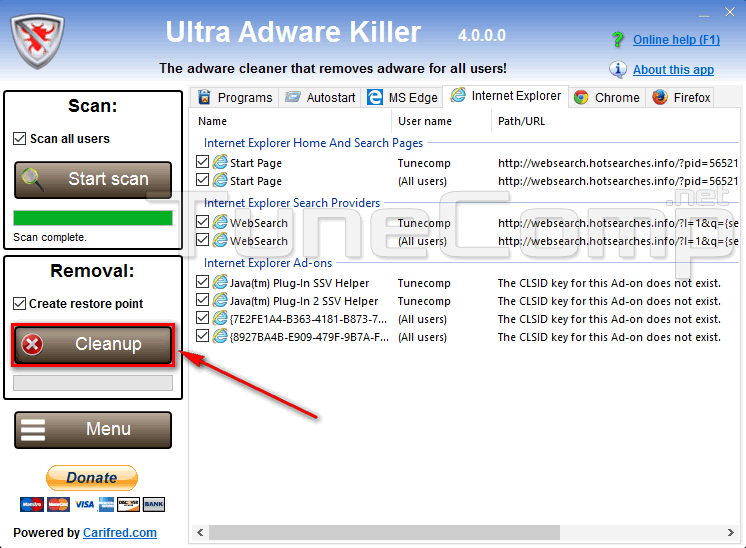Uncheck the {8927BA4B-E909-479F-9B7A add-on
Viewport: 746px width, 548px height.
click(202, 336)
